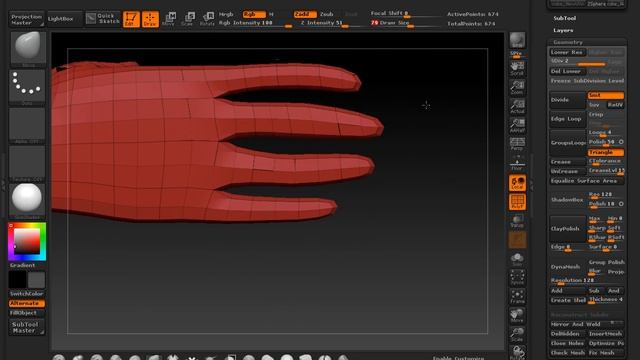Click the DynaMesh button
640x360 pixels.
567,267
